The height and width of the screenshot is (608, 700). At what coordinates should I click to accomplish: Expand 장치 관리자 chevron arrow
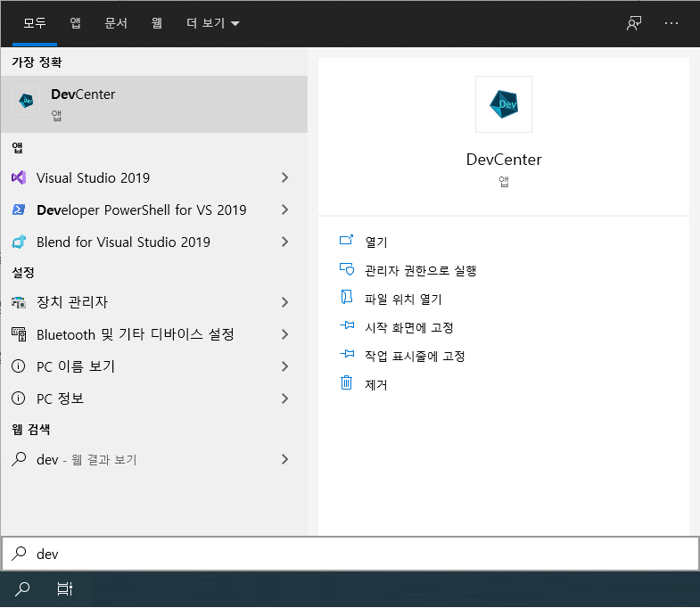(x=284, y=302)
